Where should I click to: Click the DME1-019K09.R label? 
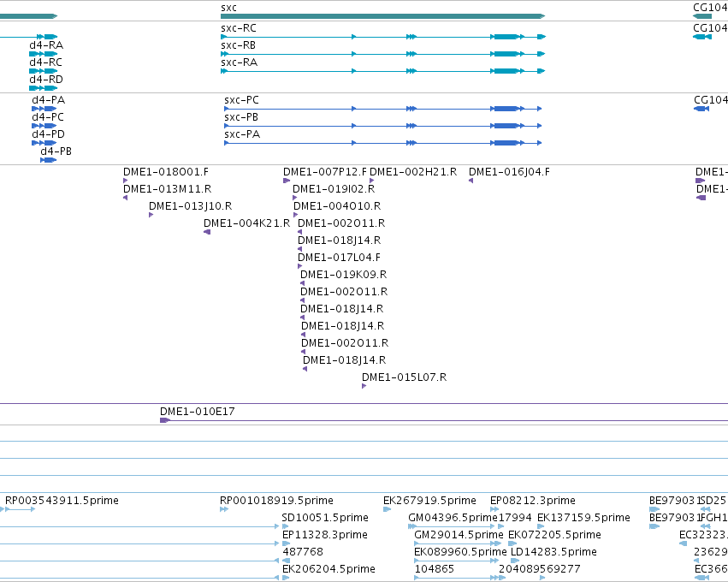(x=344, y=275)
